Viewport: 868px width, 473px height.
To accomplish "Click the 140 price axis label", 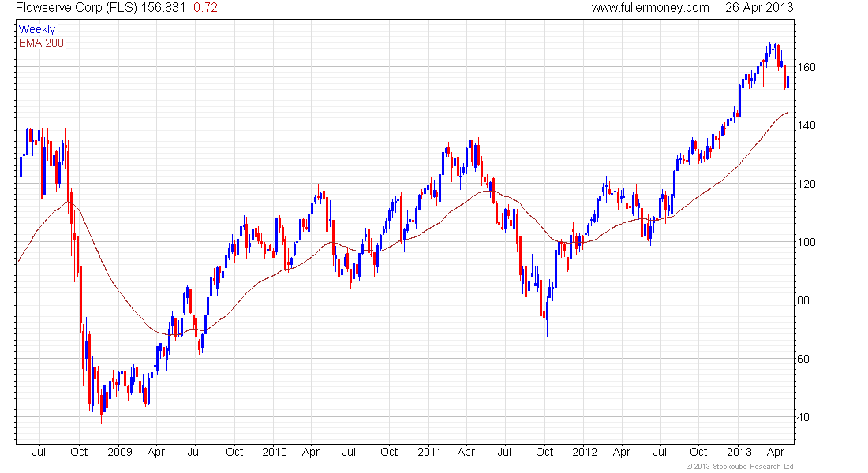I will tap(806, 125).
